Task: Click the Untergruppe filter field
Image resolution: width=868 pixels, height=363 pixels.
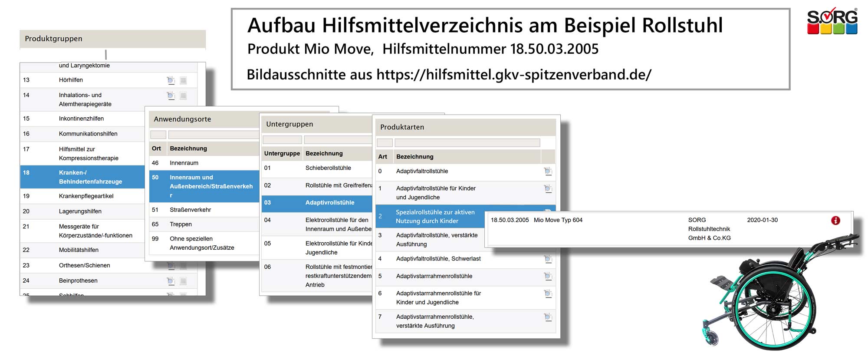Action: tap(282, 140)
